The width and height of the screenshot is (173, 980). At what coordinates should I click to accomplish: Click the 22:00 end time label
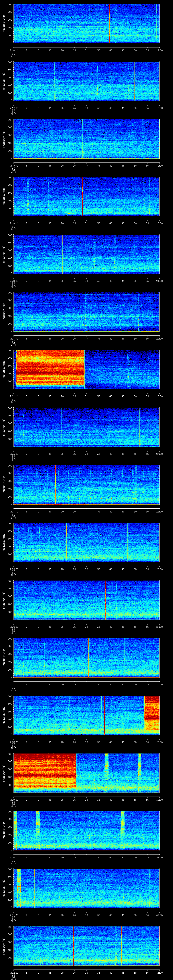[x=159, y=339]
